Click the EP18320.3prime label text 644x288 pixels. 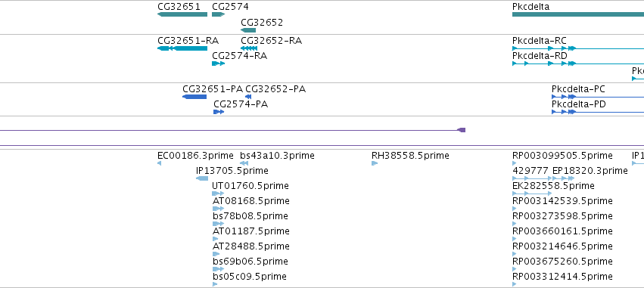pyautogui.click(x=590, y=170)
